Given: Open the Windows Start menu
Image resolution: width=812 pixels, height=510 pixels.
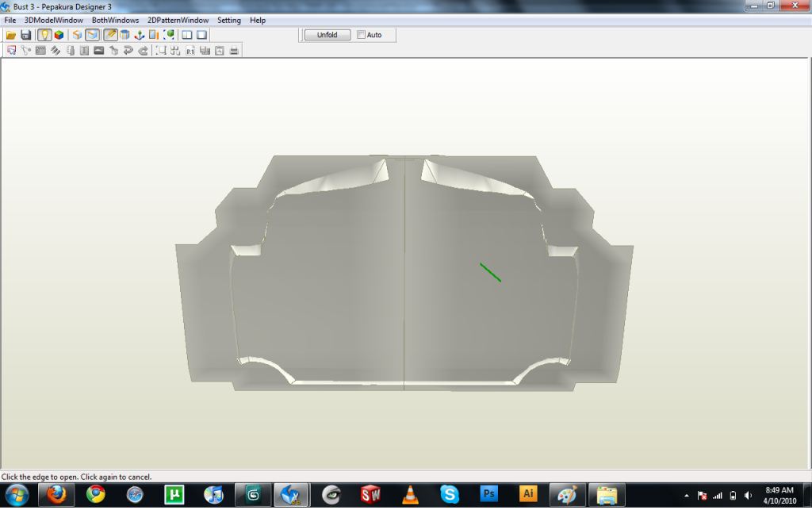Looking at the screenshot, I should click(x=17, y=496).
